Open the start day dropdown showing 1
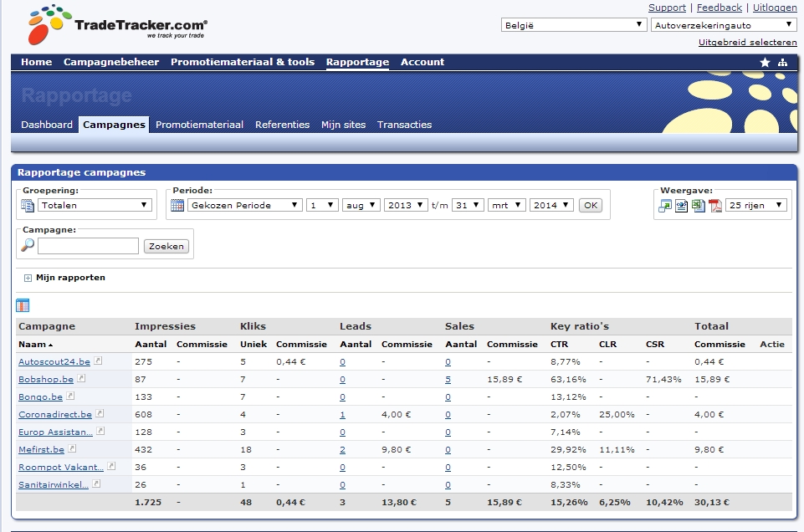 [x=322, y=206]
